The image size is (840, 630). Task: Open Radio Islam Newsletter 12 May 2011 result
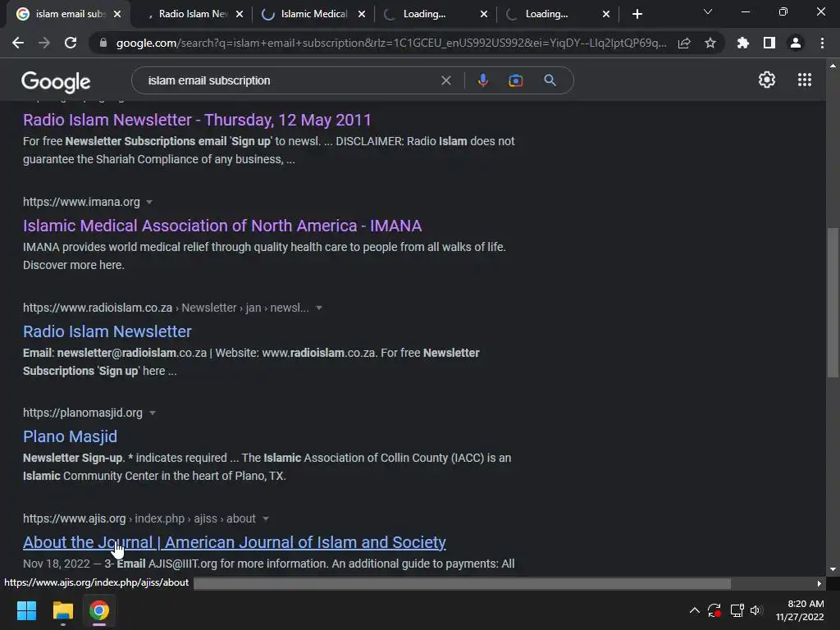[197, 120]
